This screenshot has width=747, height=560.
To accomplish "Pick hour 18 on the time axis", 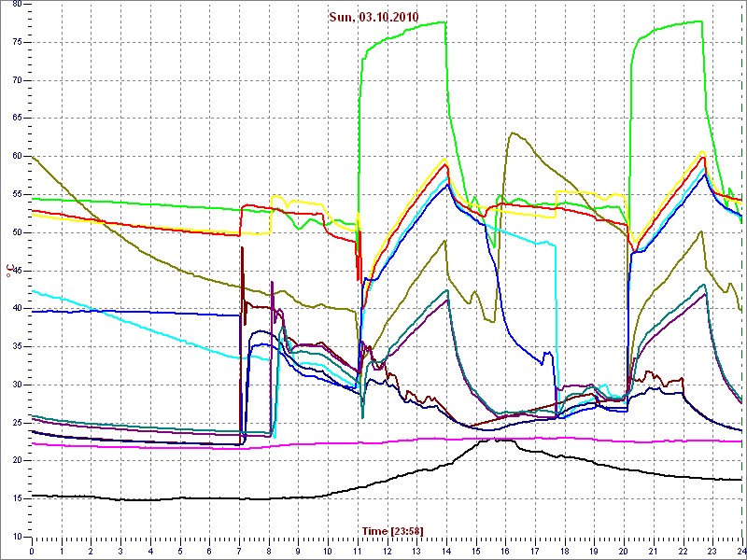I will pos(564,550).
